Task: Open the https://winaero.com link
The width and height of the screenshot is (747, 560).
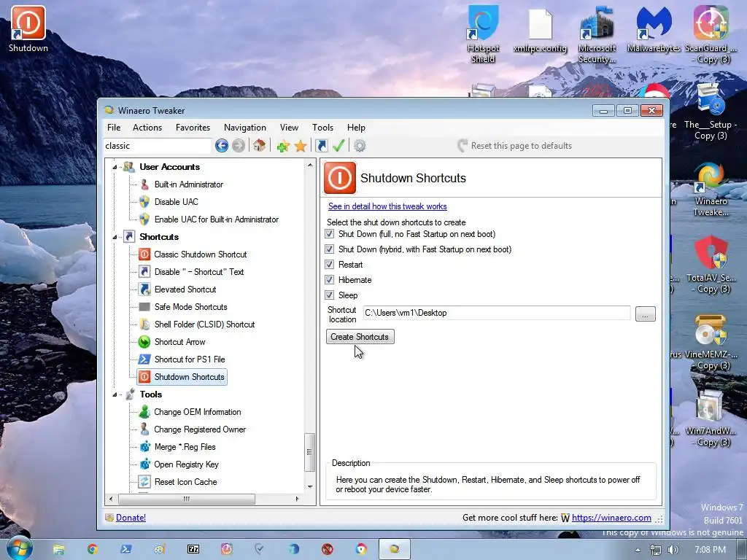Action: pyautogui.click(x=611, y=518)
